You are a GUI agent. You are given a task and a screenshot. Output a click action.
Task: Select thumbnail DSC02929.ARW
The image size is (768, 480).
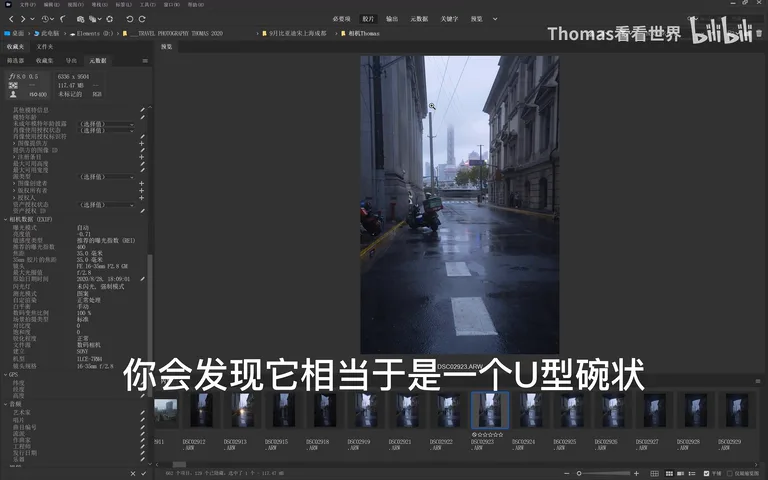coord(736,410)
